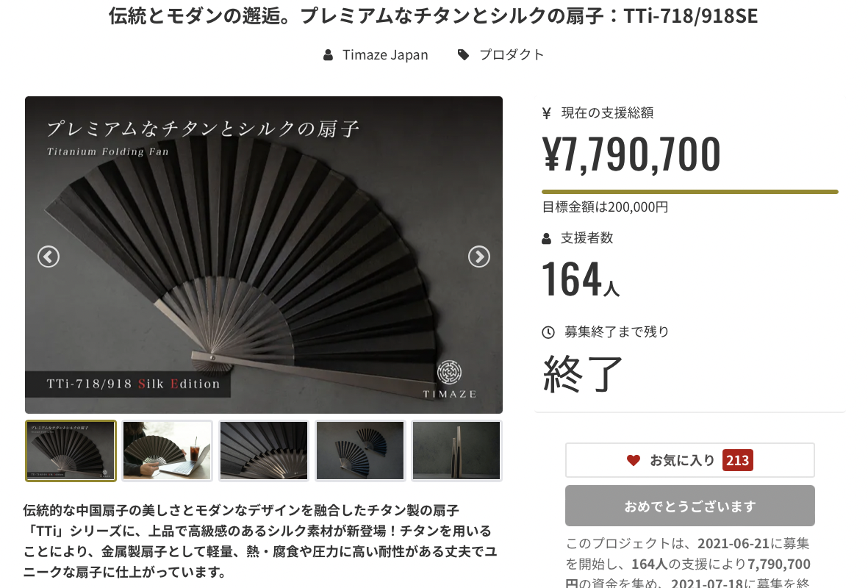Click the gold funding progress bar
The width and height of the screenshot is (868, 588).
689,192
